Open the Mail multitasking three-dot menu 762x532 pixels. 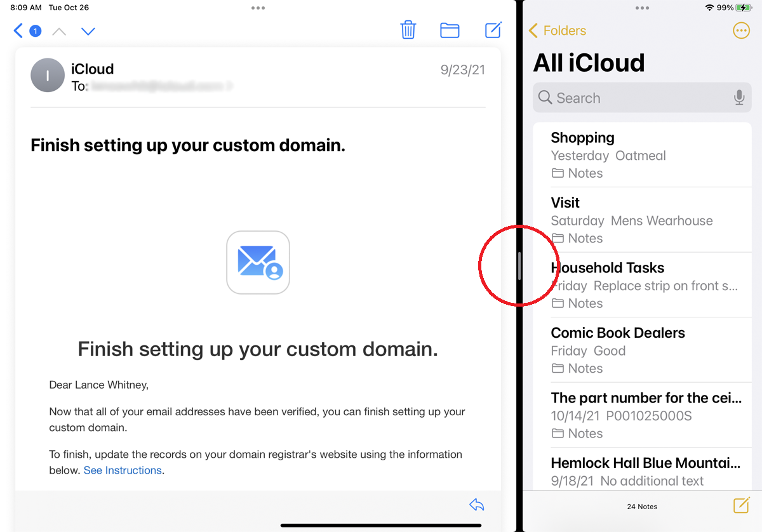click(x=258, y=8)
